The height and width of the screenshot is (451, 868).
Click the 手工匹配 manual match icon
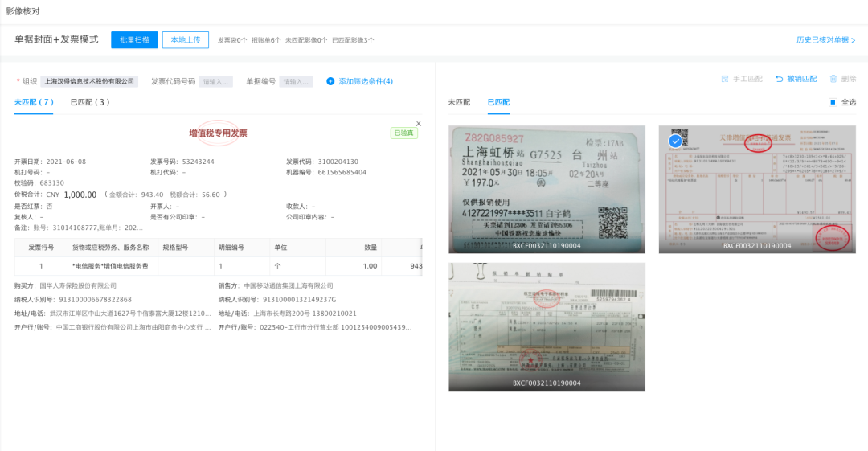(725, 79)
